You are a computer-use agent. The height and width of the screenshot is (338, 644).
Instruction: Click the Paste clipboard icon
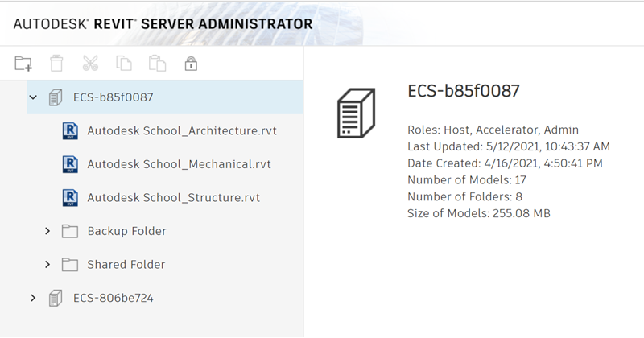[x=157, y=64]
